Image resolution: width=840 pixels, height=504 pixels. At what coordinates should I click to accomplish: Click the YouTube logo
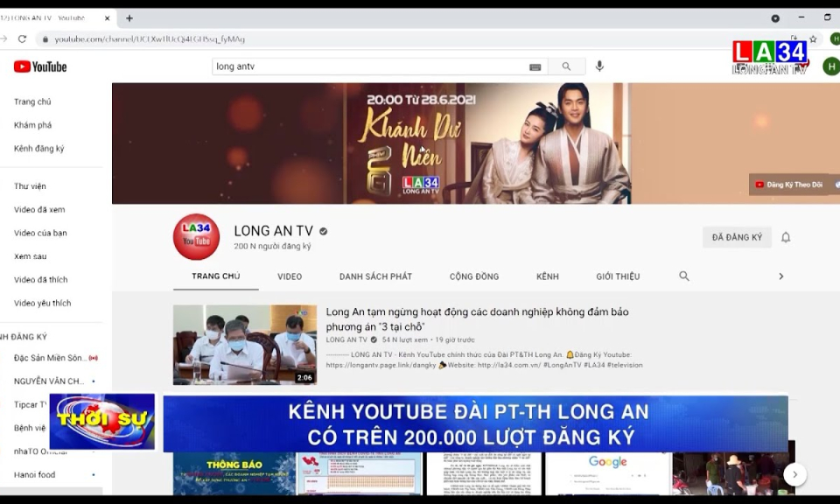tap(40, 67)
